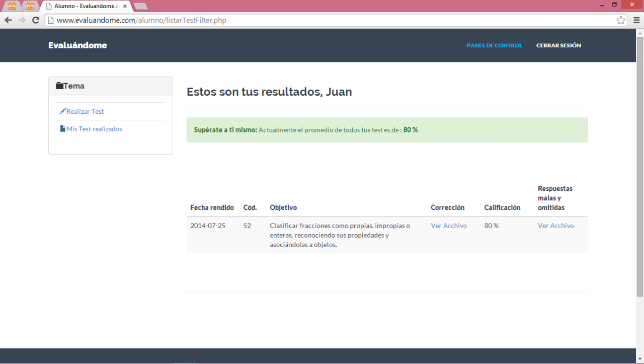
Task: Click the Clasificar fracciones objective text
Action: (x=340, y=235)
